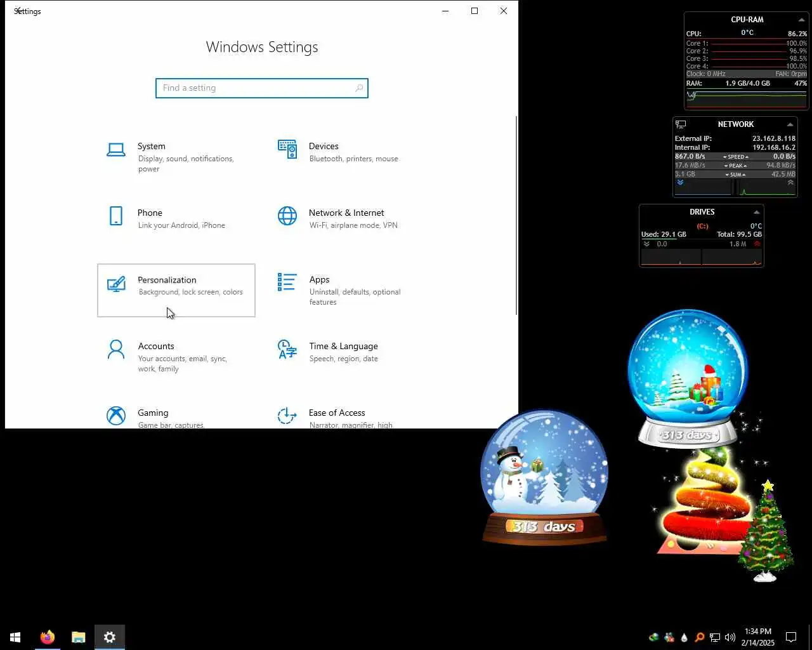Open the Windows Start menu
812x650 pixels.
pyautogui.click(x=15, y=637)
